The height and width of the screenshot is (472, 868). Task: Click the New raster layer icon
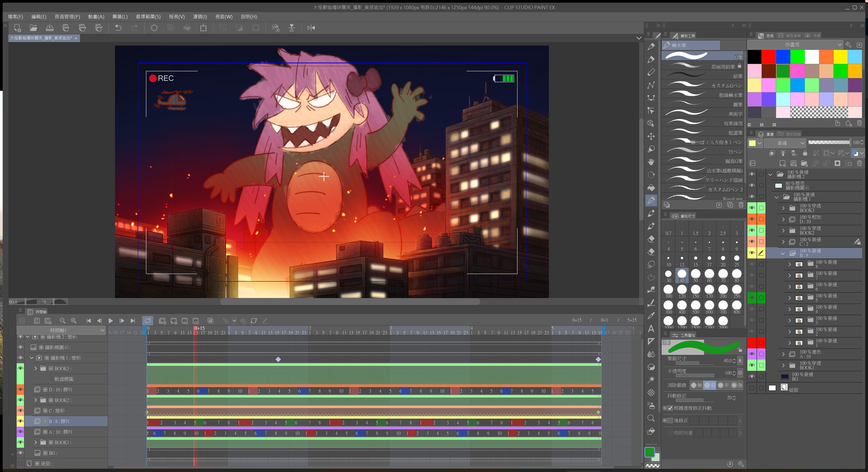(782, 163)
